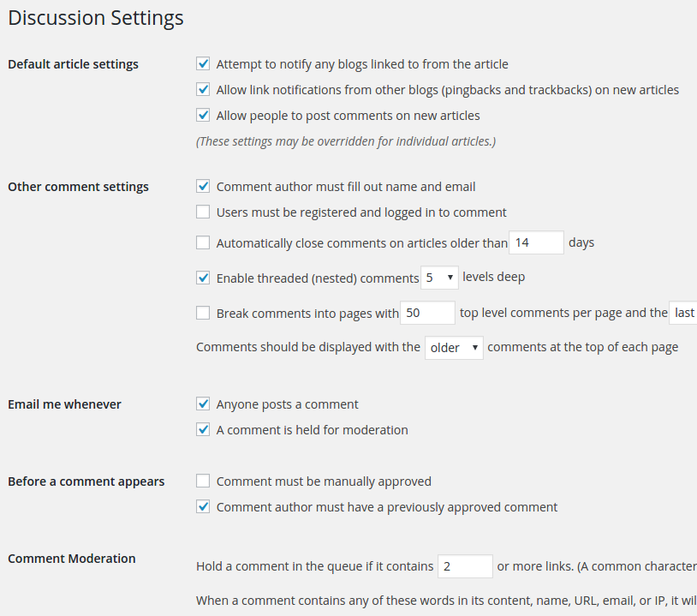Viewport: 697px width, 616px height.
Task: Click the links count field in Comment Moderation
Action: click(x=465, y=567)
